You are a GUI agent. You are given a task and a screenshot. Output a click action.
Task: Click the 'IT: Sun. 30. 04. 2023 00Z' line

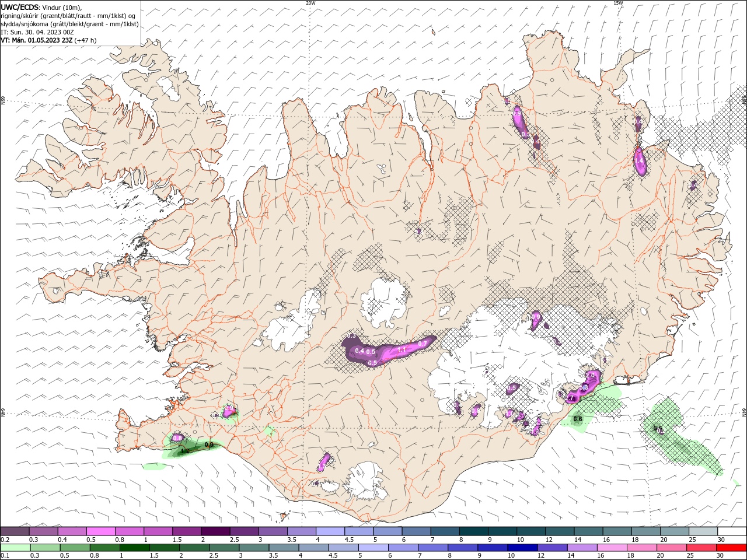[37, 32]
